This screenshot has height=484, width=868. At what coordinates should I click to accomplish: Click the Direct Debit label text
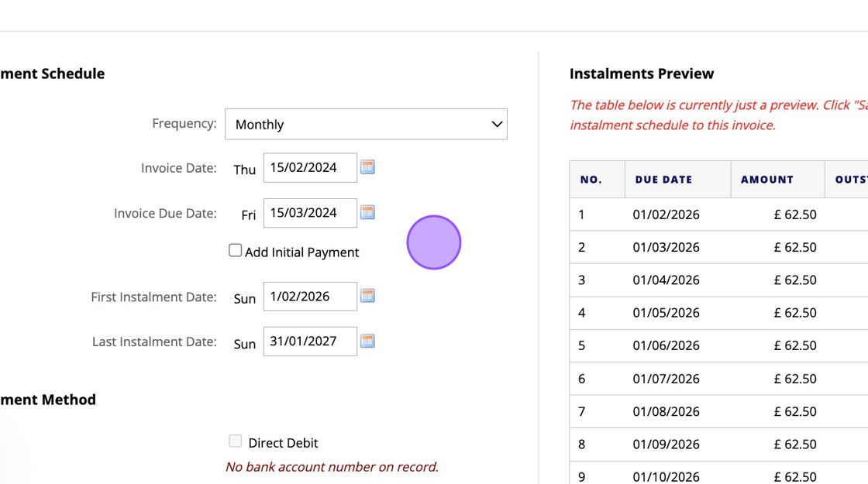(x=283, y=443)
